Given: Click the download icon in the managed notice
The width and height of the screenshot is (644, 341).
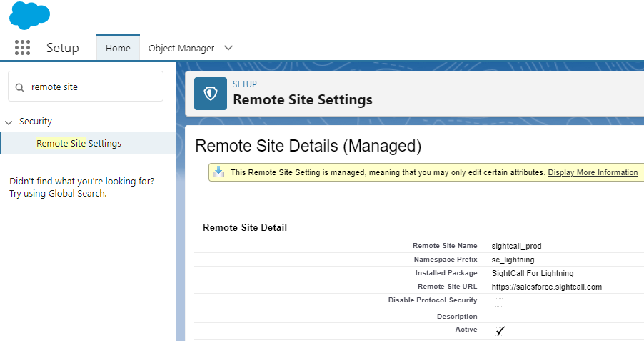Looking at the screenshot, I should pos(218,172).
